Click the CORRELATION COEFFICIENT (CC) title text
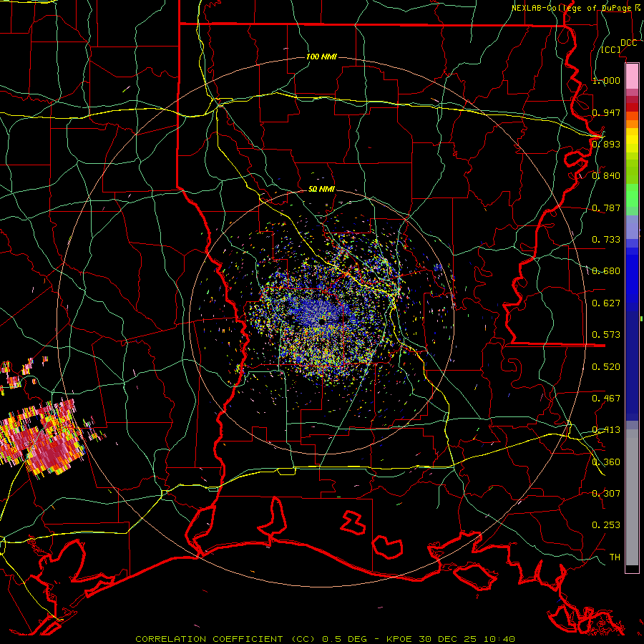Screen dimensions: 644x644 click(225, 639)
